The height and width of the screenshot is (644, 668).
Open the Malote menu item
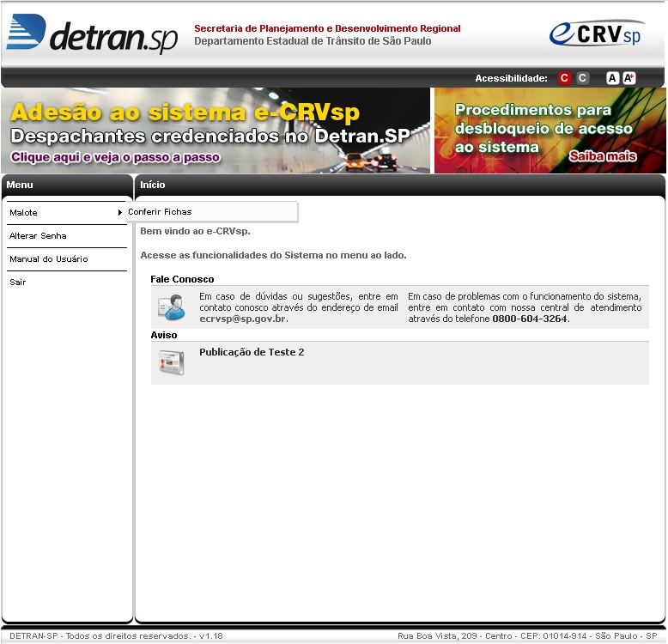click(x=67, y=213)
